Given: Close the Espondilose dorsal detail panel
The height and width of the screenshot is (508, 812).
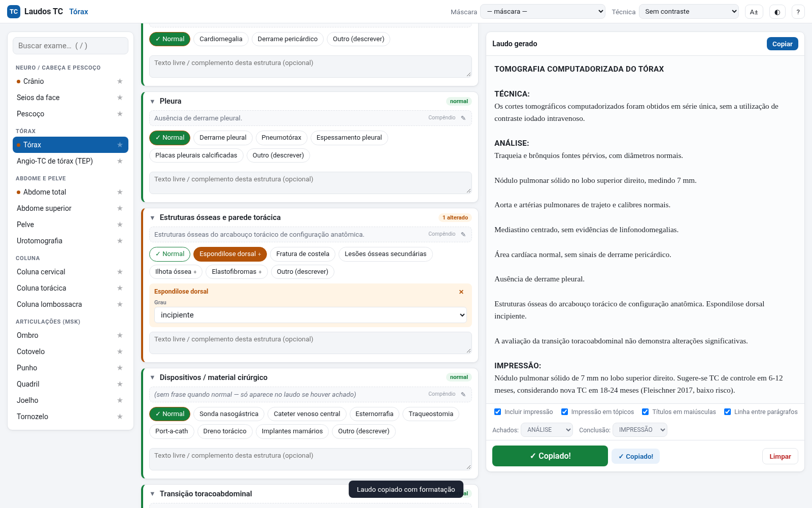Looking at the screenshot, I should pyautogui.click(x=461, y=292).
